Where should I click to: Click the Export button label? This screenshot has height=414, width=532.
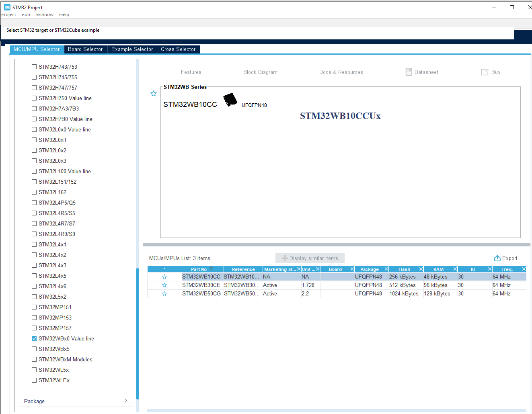pos(509,258)
